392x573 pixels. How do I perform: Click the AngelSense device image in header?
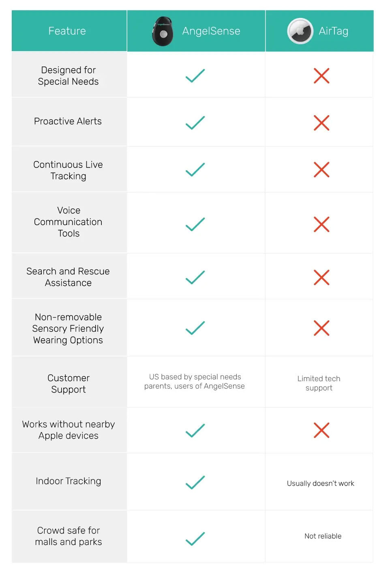(163, 31)
